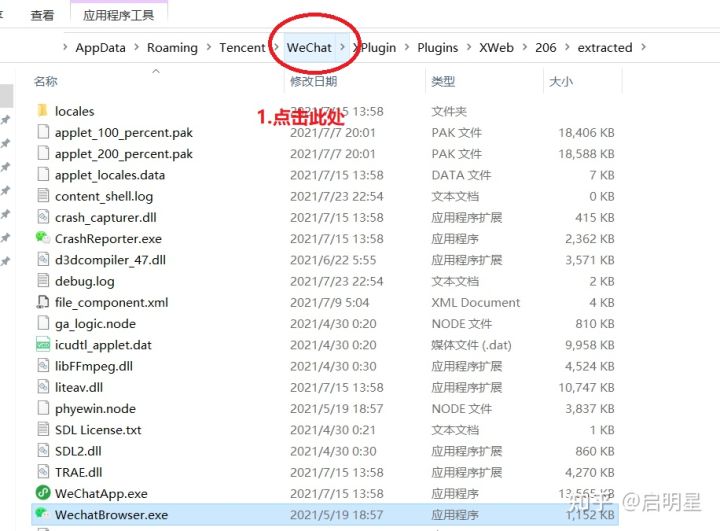Go to AppData in the address bar
720x531 pixels.
[101, 47]
